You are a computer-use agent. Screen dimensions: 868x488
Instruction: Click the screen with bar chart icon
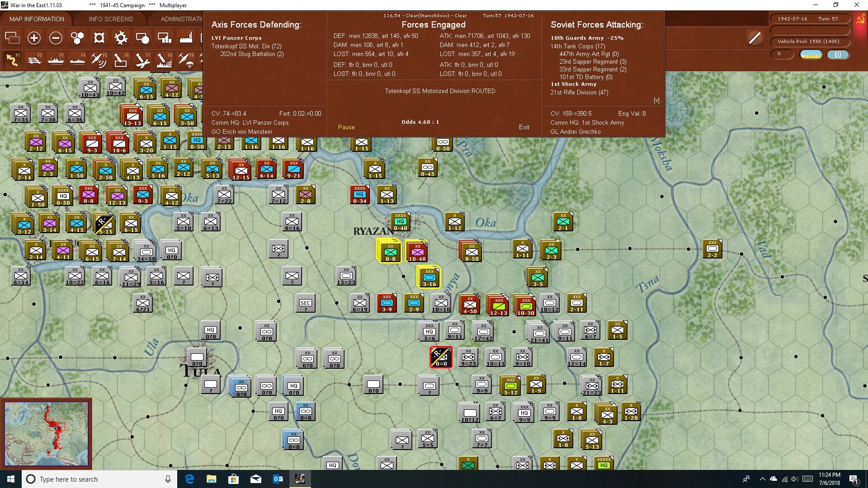(164, 38)
